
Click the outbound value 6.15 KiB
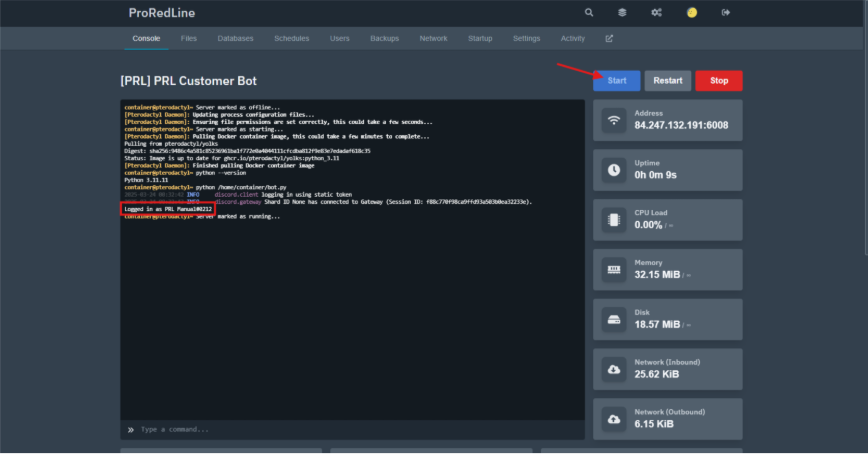(654, 425)
